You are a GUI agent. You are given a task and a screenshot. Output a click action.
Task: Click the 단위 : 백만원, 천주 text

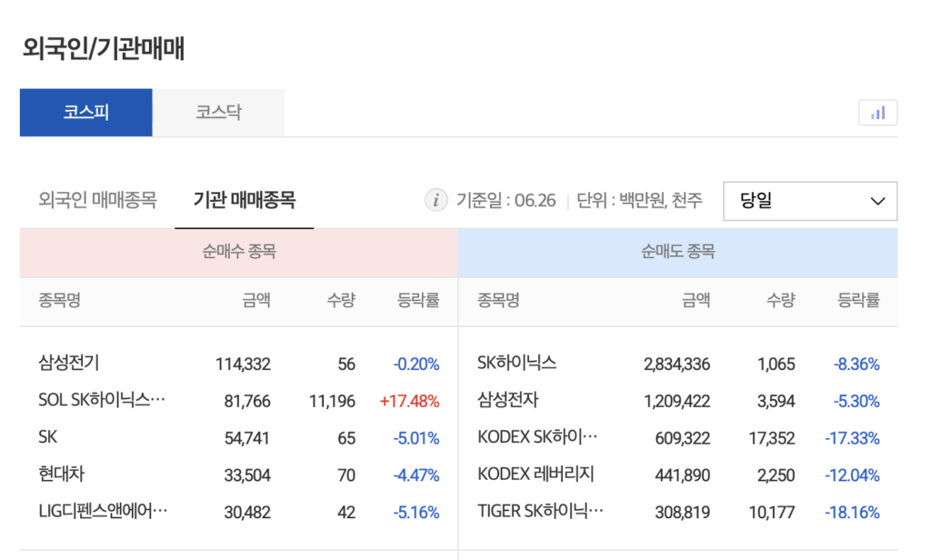pos(639,201)
